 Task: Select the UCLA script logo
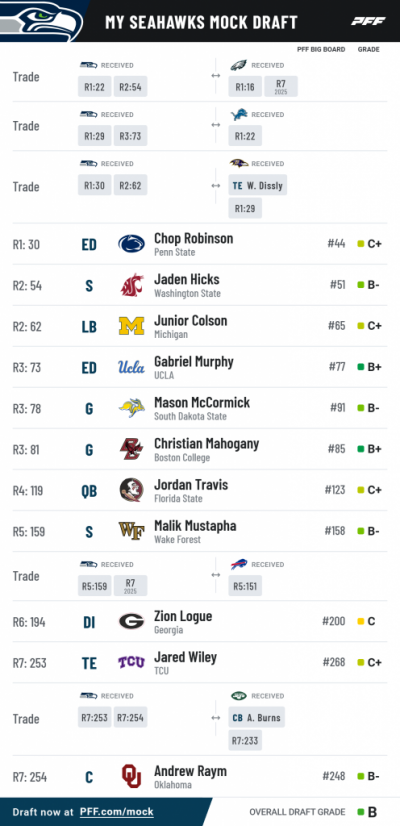[131, 367]
